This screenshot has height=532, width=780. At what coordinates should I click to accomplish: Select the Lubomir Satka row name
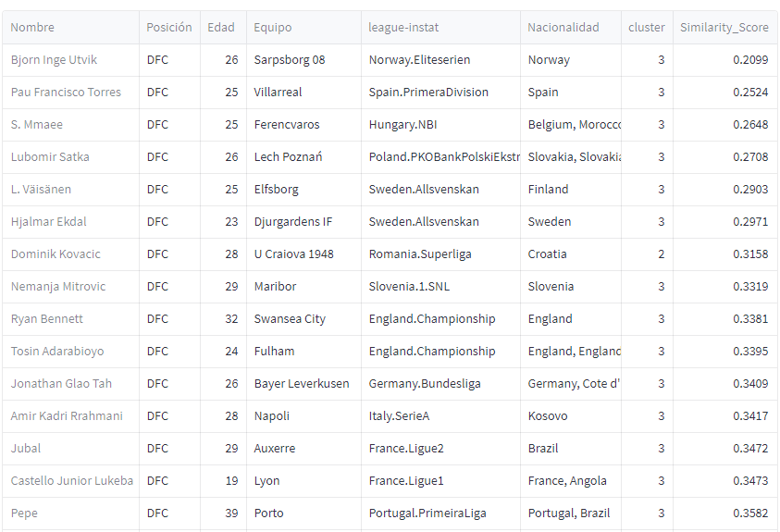point(70,156)
